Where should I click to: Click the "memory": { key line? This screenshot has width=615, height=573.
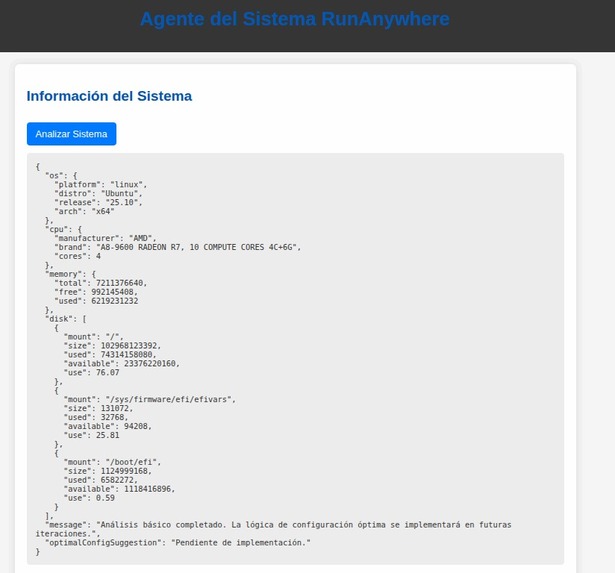click(x=71, y=274)
